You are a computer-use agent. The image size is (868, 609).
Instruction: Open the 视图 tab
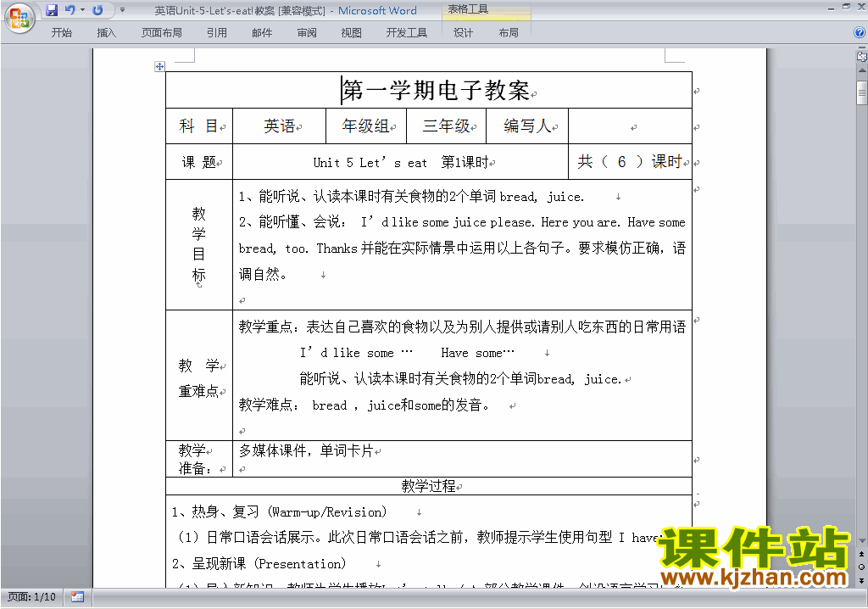point(352,33)
